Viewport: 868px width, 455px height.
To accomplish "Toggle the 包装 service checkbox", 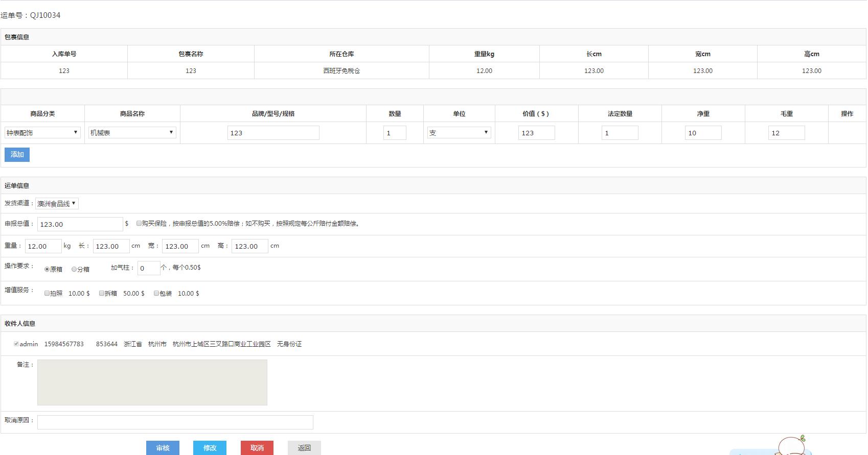I will tap(156, 293).
